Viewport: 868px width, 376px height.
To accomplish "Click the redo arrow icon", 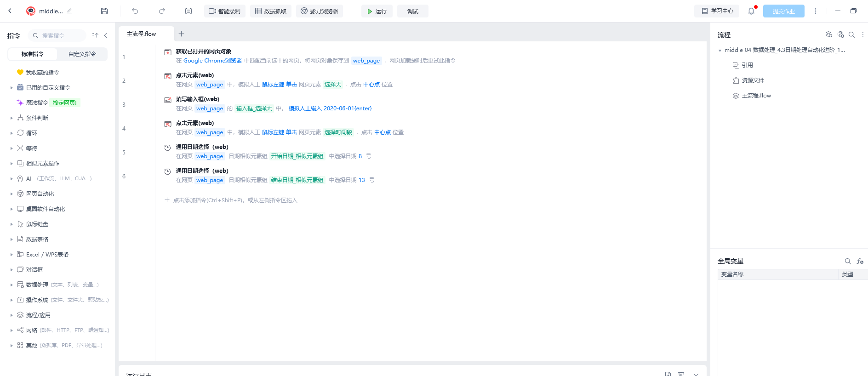I will (x=162, y=11).
